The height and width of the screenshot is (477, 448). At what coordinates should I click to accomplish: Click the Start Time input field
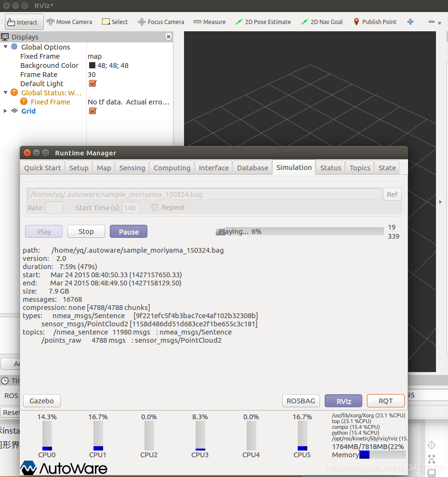tap(131, 208)
